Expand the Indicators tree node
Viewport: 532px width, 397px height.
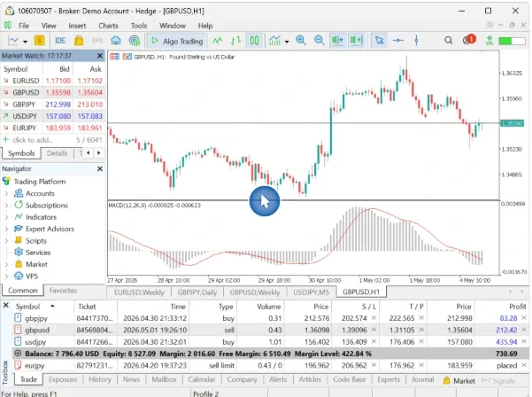6,217
